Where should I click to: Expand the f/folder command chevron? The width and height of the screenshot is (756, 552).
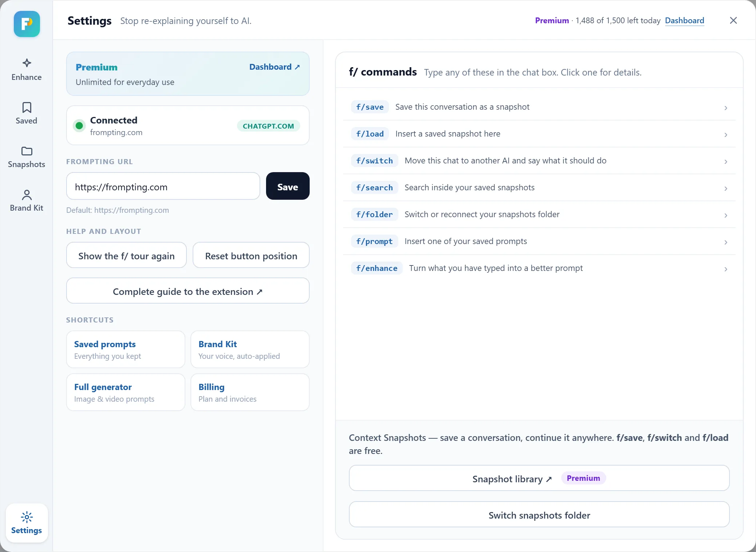click(725, 215)
